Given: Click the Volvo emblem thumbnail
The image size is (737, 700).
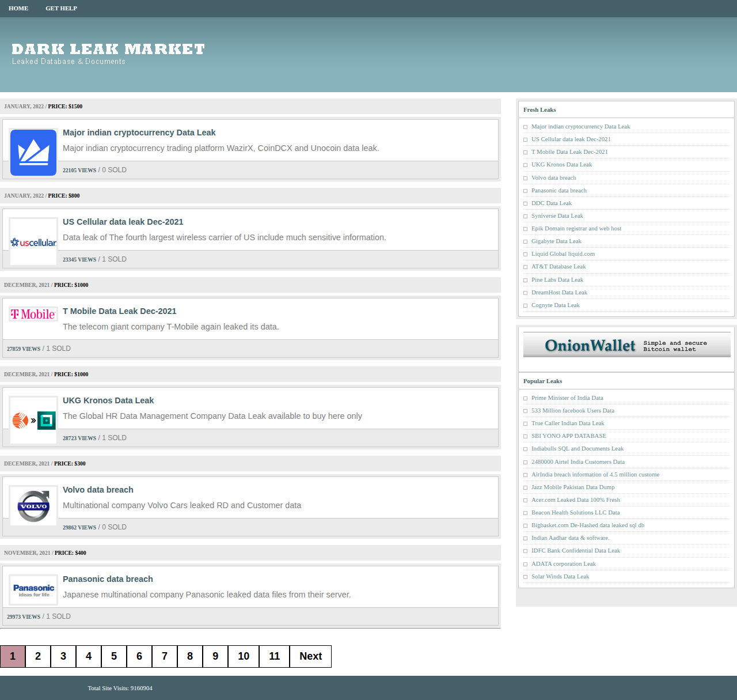Looking at the screenshot, I should tap(33, 506).
